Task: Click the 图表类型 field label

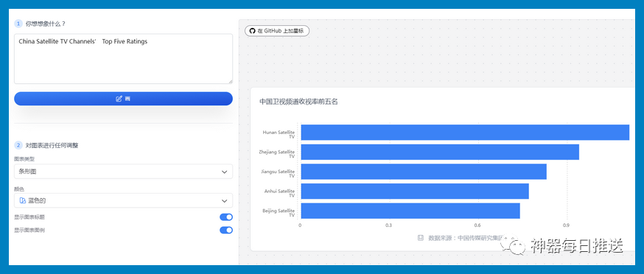Action: 24,158
